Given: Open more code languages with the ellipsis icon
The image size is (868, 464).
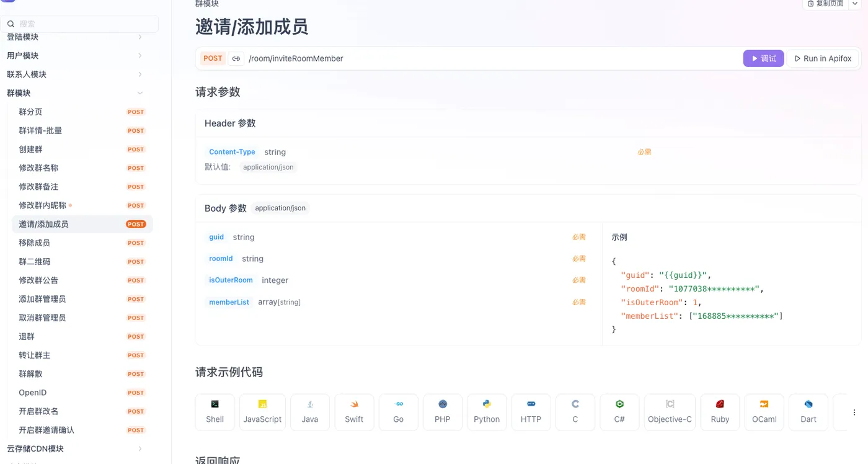Looking at the screenshot, I should 853,412.
